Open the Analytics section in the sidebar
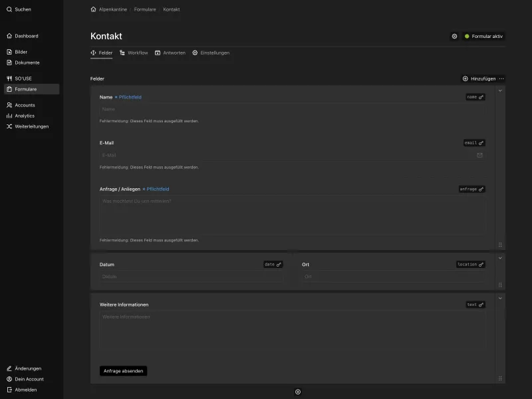The image size is (532, 399). [x=24, y=116]
